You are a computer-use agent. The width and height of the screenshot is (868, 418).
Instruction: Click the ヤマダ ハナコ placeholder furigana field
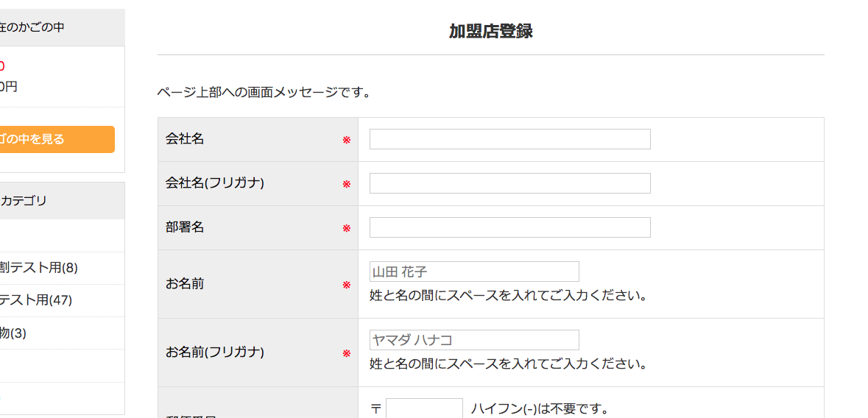click(x=474, y=340)
